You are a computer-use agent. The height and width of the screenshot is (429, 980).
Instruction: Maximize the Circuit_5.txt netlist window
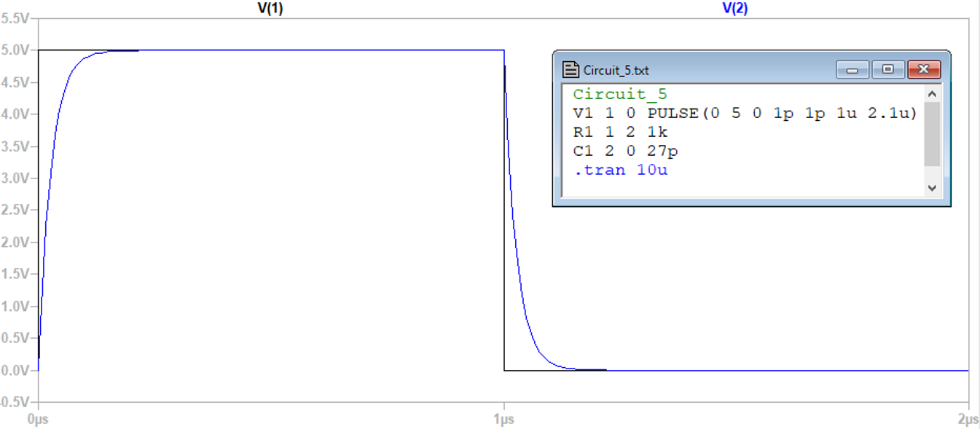[887, 70]
